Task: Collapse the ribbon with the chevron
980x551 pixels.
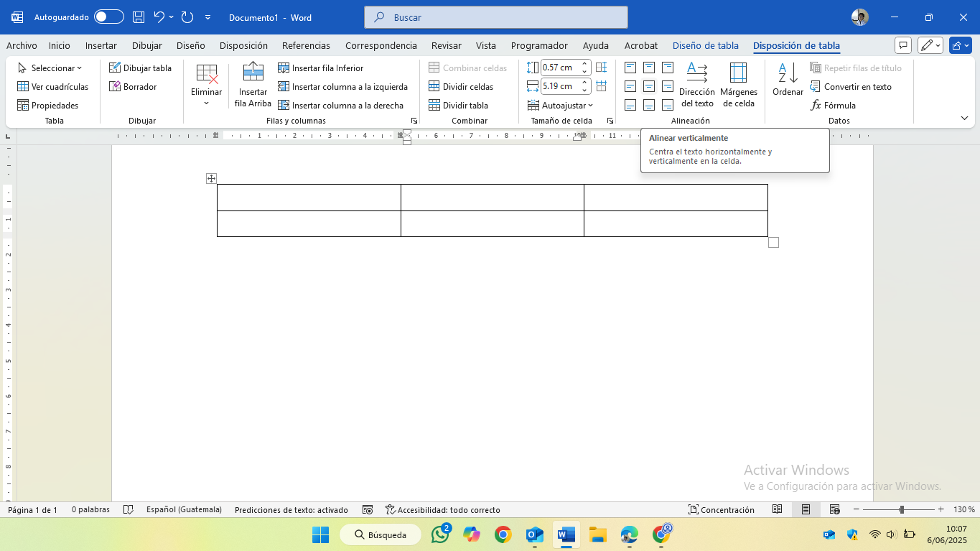Action: coord(964,119)
